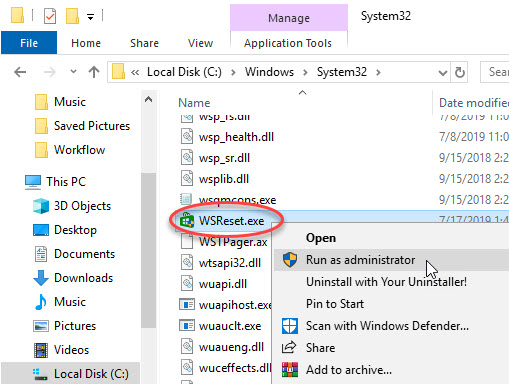This screenshot has width=509, height=384.
Task: Open Documents in navigation pane
Action: 74,254
